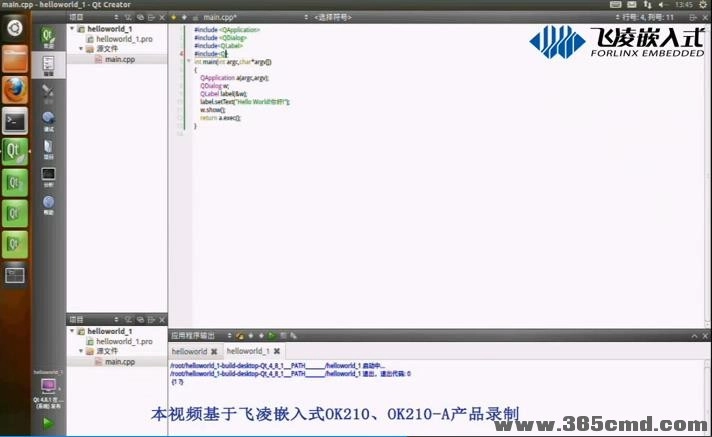
Task: Open the system settings gear menu
Action: (x=704, y=5)
